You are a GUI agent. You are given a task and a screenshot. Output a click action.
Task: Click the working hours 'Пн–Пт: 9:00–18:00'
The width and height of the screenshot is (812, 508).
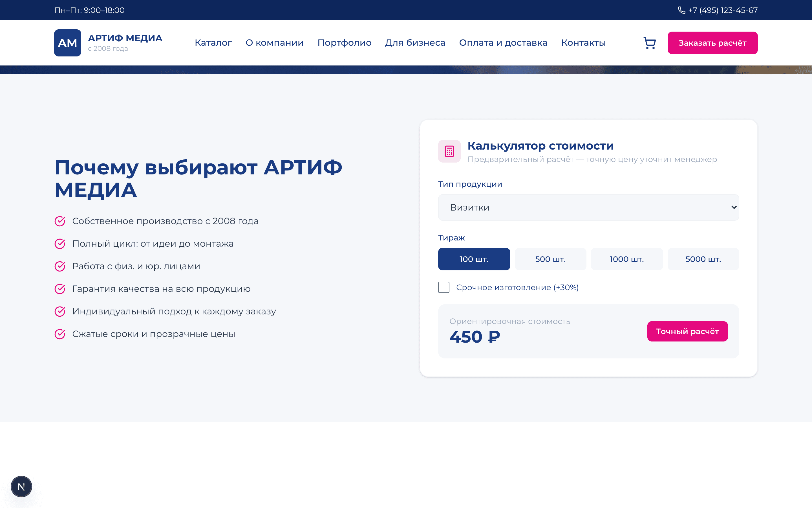pyautogui.click(x=89, y=10)
